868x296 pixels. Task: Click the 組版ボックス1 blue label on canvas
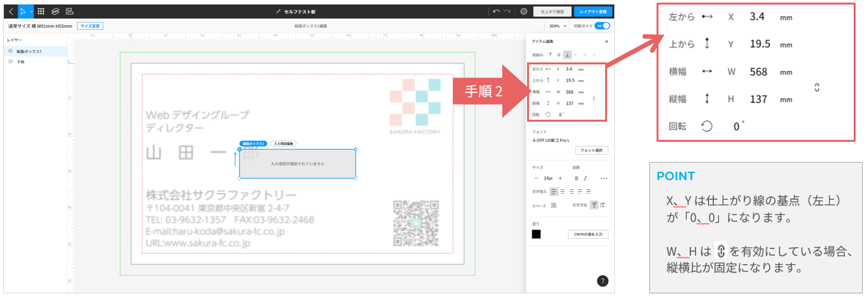tap(254, 143)
